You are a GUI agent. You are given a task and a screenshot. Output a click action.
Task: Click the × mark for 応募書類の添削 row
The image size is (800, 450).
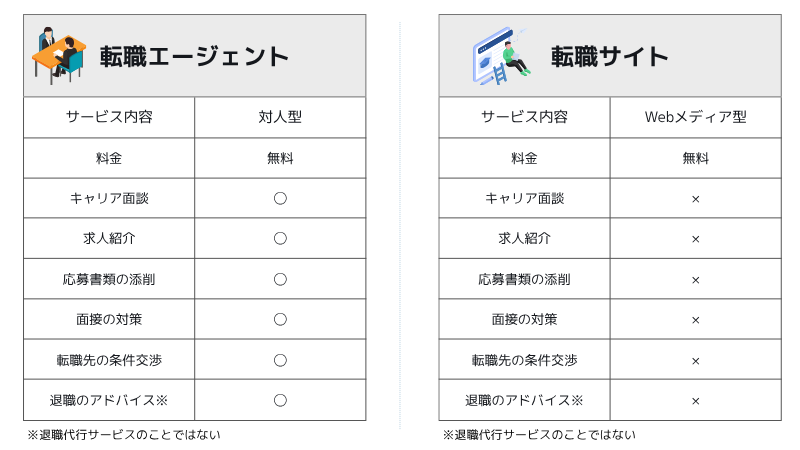[695, 280]
